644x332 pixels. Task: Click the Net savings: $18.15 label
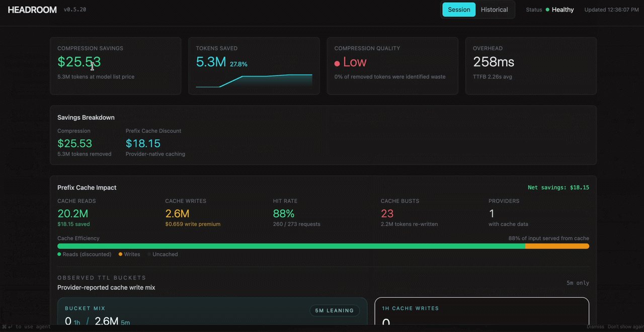[x=558, y=188]
